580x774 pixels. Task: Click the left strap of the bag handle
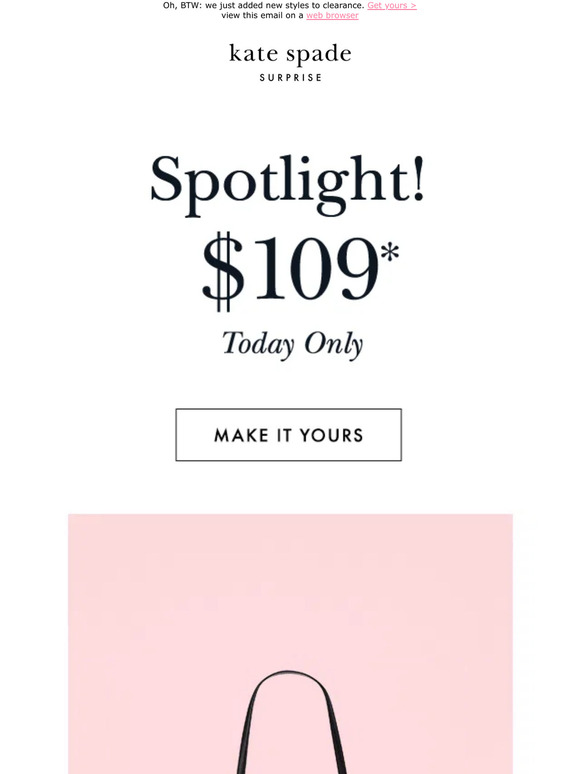(x=247, y=731)
